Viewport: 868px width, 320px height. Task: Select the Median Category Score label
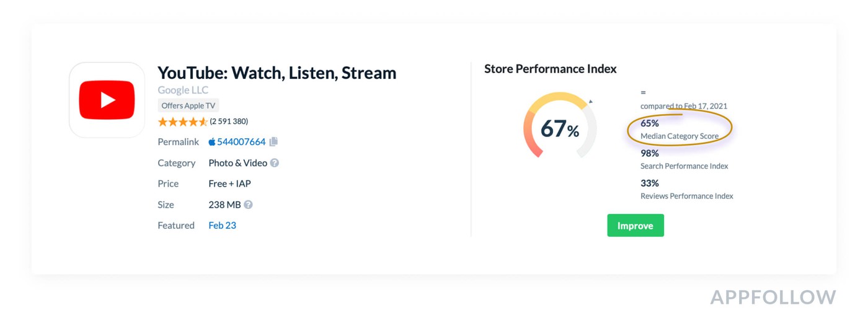680,136
